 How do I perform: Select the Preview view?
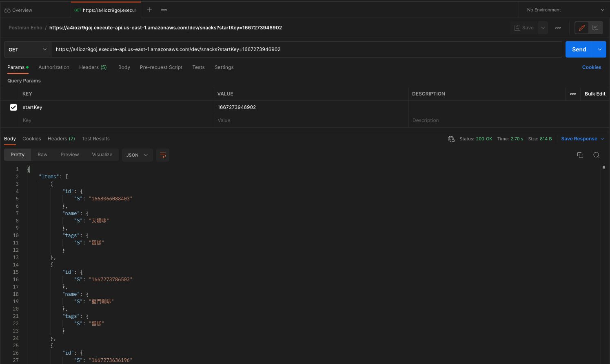tap(70, 155)
